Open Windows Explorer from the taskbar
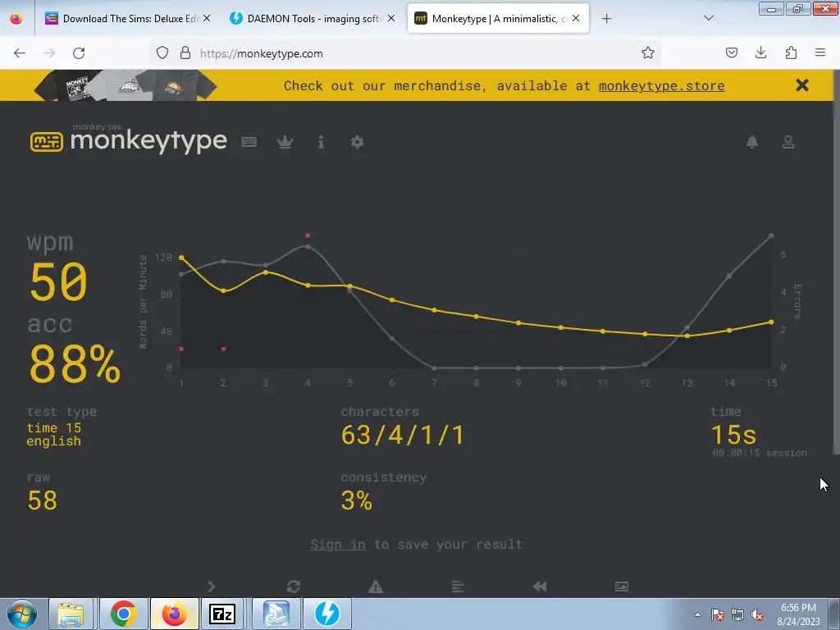 coord(71,614)
